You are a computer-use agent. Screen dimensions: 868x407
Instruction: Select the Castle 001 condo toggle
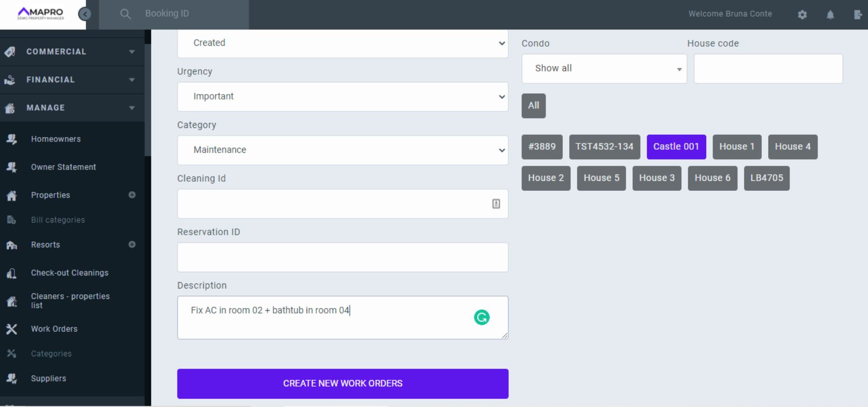pyautogui.click(x=676, y=147)
